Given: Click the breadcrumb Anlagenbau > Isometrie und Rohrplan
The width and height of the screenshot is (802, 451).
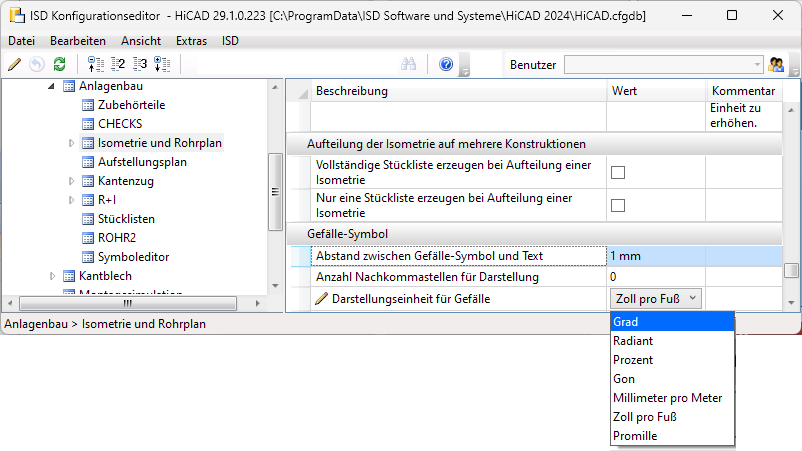Looking at the screenshot, I should pos(105,324).
